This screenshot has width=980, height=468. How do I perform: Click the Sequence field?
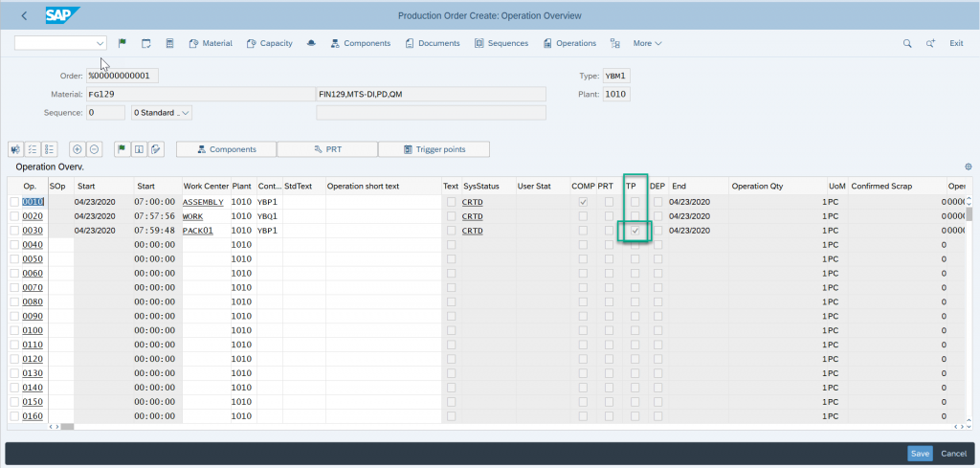pos(105,113)
